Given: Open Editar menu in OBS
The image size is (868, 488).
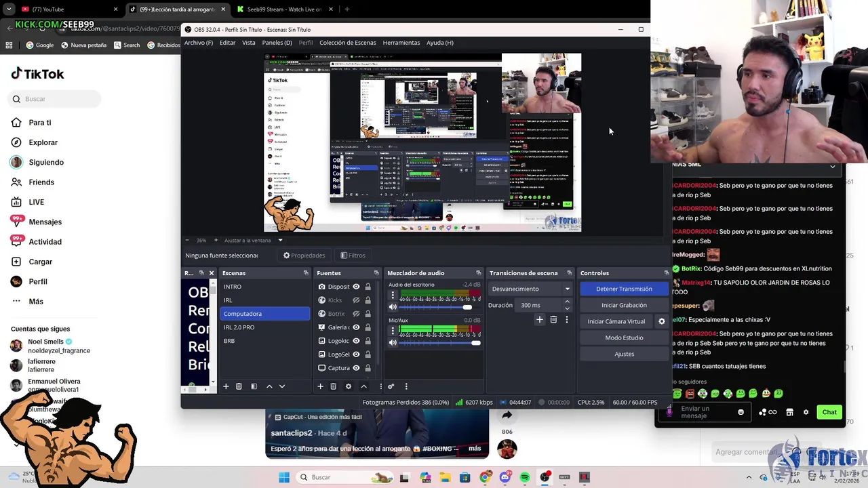Looking at the screenshot, I should (227, 43).
